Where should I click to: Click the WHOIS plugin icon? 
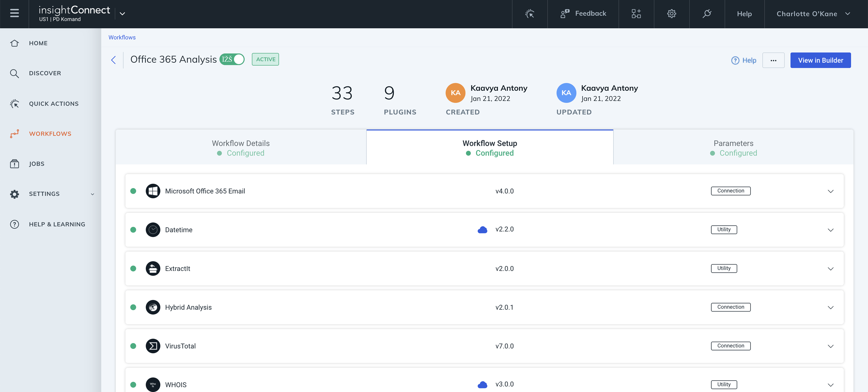(153, 384)
